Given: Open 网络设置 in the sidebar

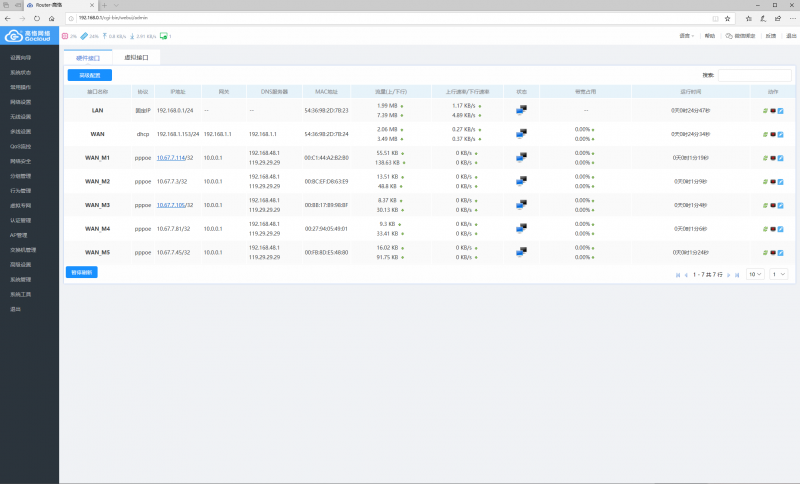Looking at the screenshot, I should coord(20,102).
